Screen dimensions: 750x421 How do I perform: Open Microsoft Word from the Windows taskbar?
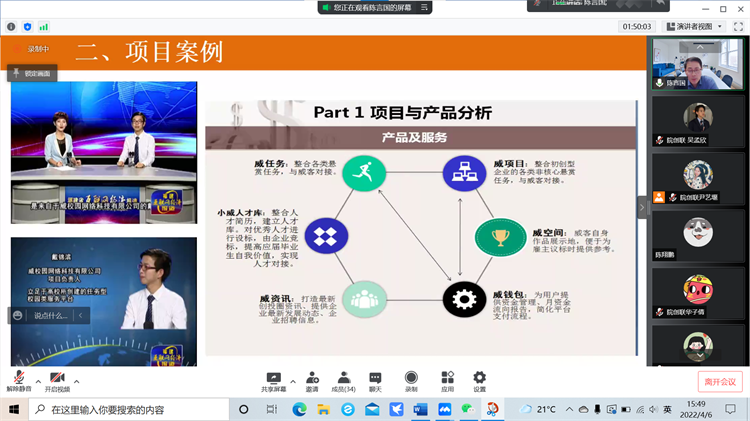coord(420,410)
